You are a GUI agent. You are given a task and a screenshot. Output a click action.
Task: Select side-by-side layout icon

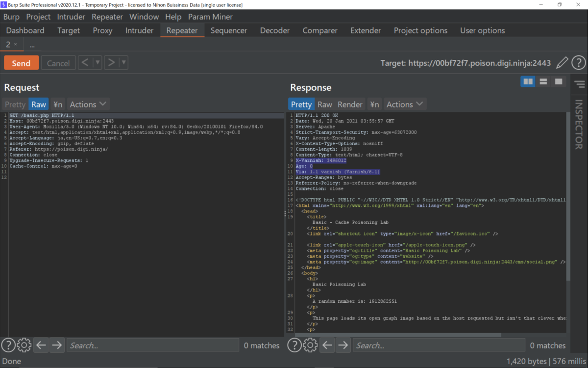point(528,81)
